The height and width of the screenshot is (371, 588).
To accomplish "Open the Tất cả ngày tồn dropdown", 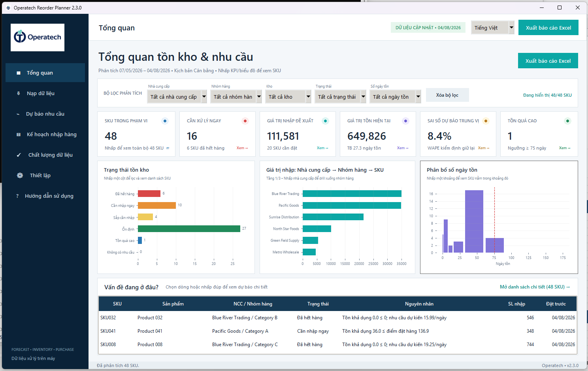I will [395, 97].
